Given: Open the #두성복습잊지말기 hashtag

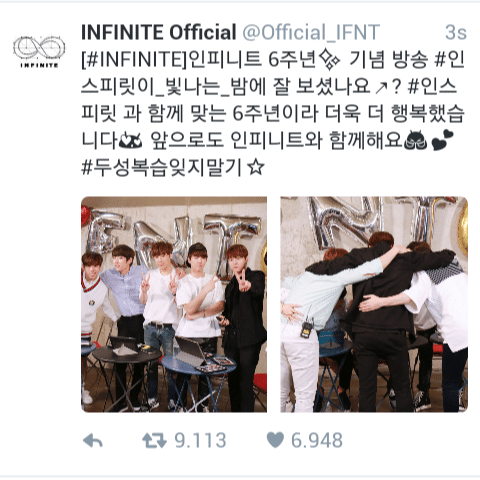Looking at the screenshot, I should [x=161, y=168].
